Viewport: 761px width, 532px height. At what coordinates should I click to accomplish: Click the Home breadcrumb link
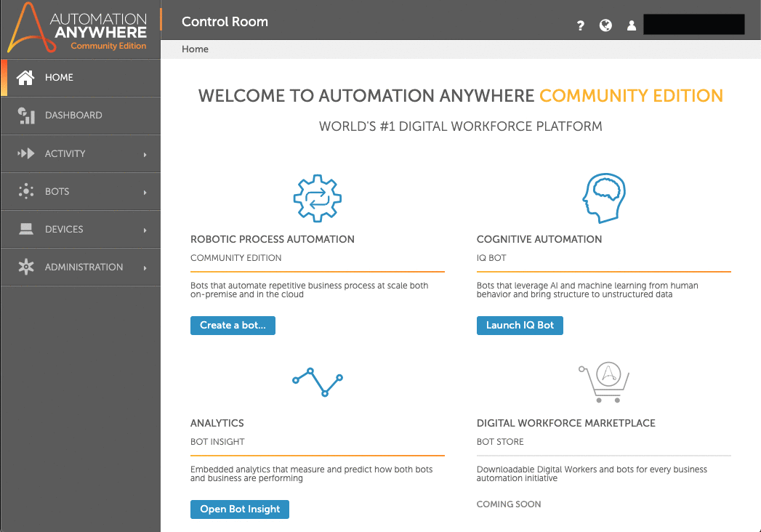195,49
